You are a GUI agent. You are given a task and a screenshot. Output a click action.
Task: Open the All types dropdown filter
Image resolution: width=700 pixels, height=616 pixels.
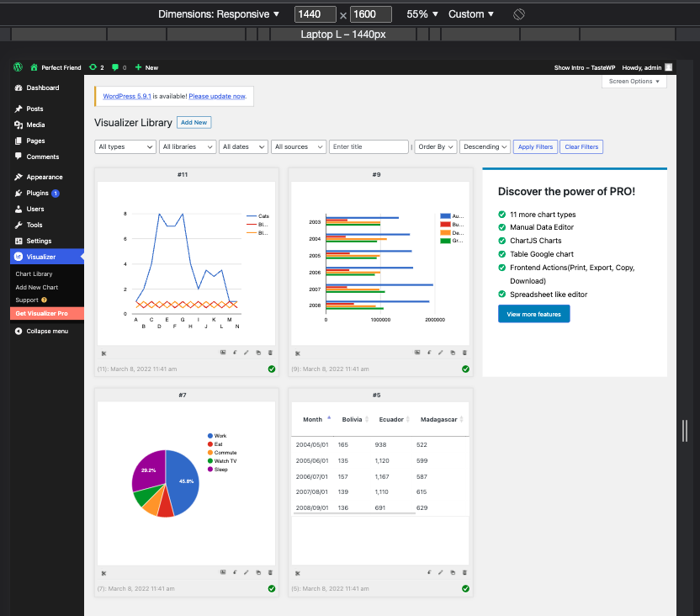(x=125, y=147)
